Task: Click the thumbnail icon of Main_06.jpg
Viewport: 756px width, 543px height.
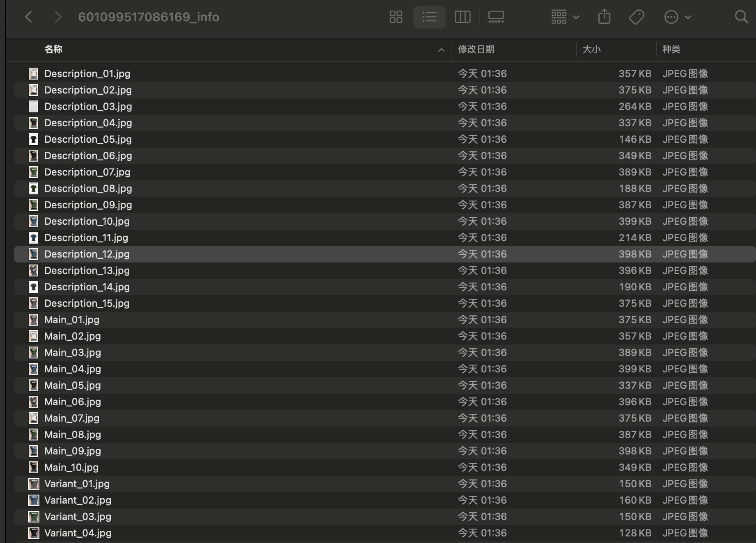Action: (33, 402)
